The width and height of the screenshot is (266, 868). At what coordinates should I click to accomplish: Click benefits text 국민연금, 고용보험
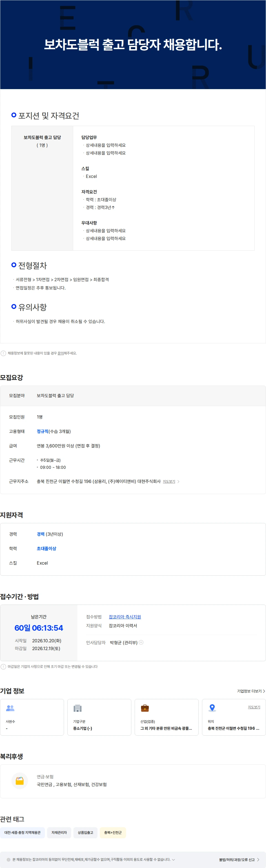(x=72, y=784)
